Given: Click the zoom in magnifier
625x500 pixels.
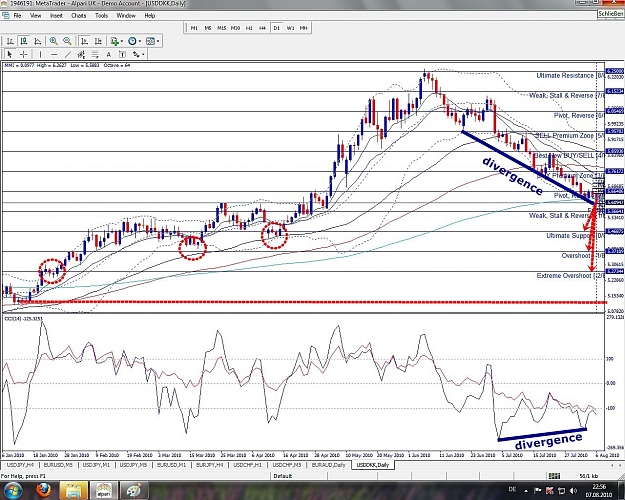Looking at the screenshot, I should coord(53,41).
